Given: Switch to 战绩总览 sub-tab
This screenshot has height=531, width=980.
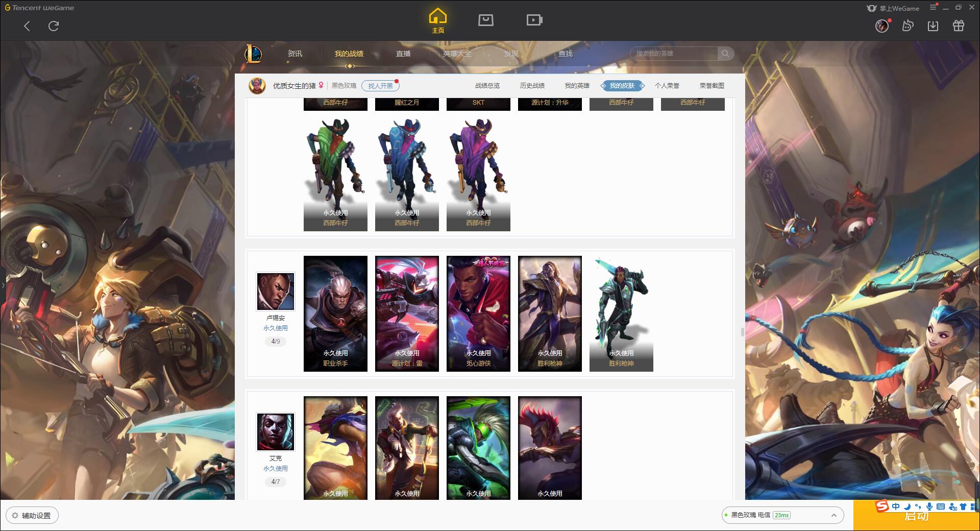Looking at the screenshot, I should pyautogui.click(x=487, y=86).
